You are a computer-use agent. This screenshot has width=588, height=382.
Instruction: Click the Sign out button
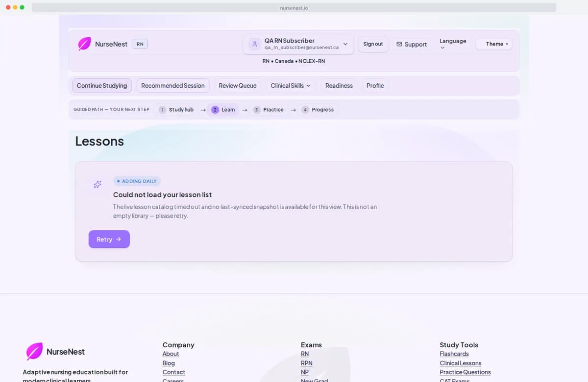click(x=373, y=44)
